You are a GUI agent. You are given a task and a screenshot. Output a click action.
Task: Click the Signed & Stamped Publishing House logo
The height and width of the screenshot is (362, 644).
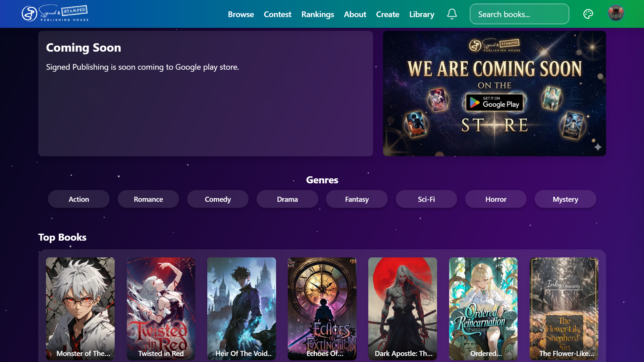pyautogui.click(x=55, y=14)
